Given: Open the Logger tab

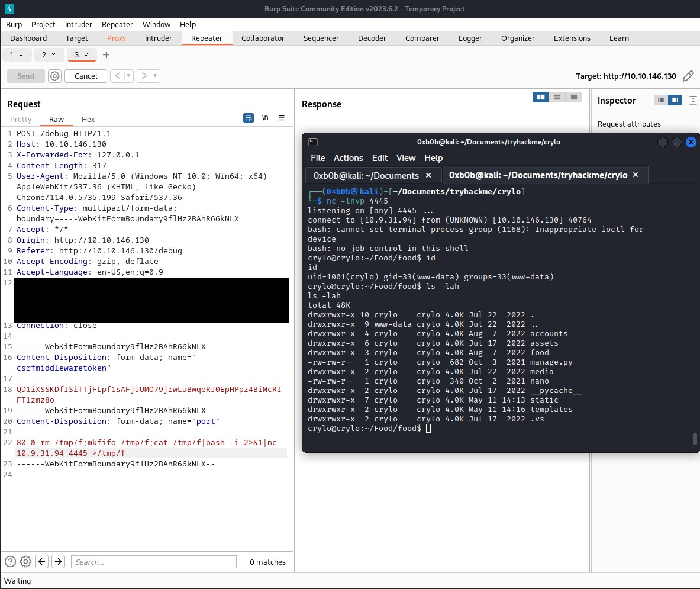Looking at the screenshot, I should click(470, 38).
